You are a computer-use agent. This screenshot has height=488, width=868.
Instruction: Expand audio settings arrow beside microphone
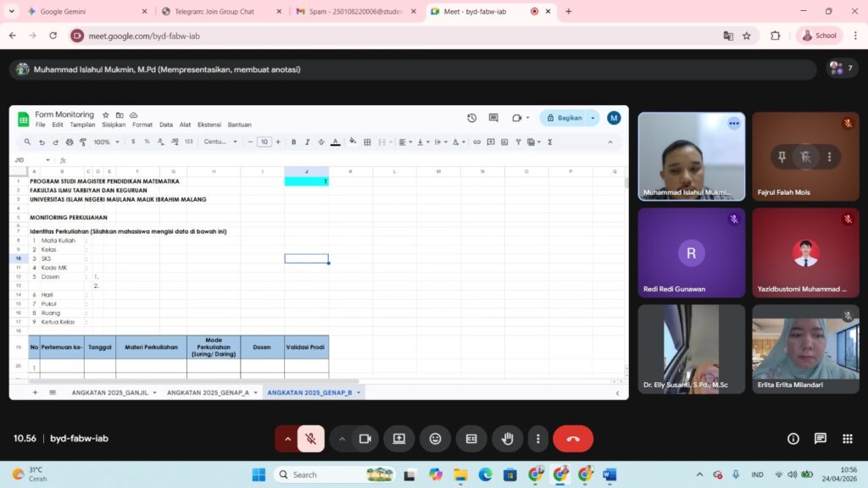288,439
